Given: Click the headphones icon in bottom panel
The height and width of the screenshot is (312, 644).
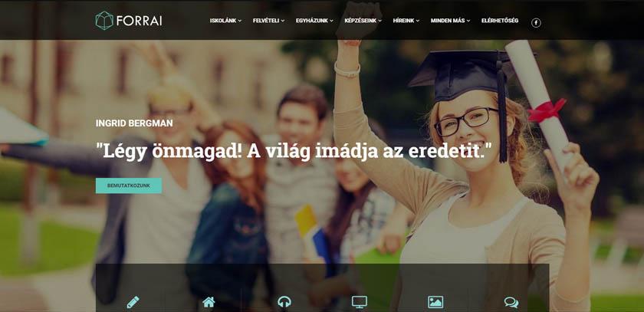Looking at the screenshot, I should tap(284, 302).
